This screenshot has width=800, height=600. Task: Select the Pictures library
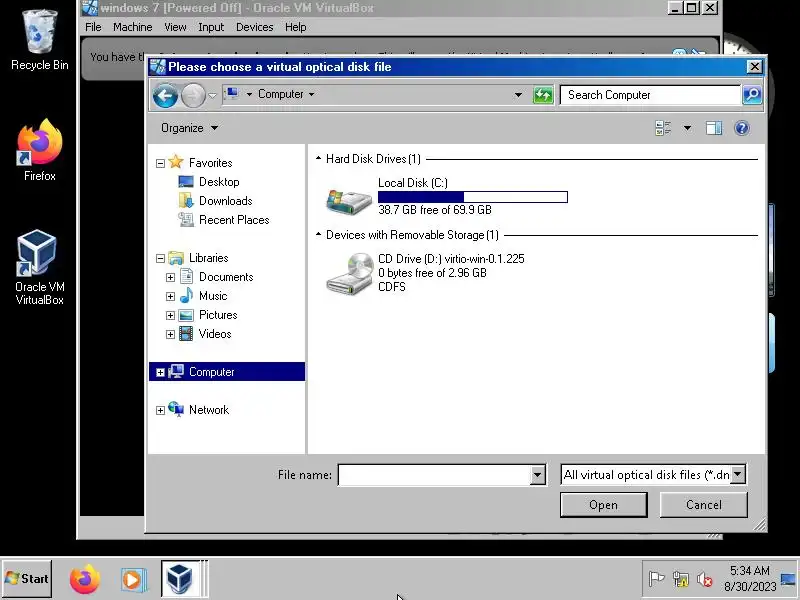point(218,315)
